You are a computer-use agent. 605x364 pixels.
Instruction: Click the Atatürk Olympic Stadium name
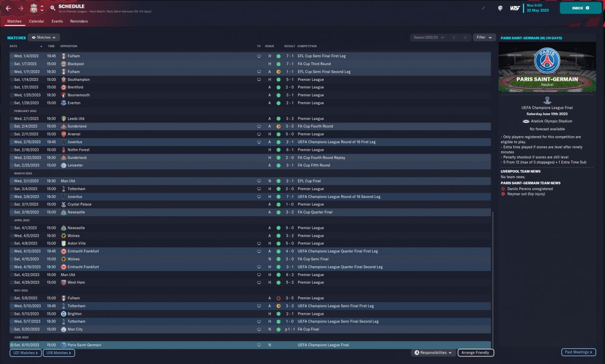tap(551, 121)
